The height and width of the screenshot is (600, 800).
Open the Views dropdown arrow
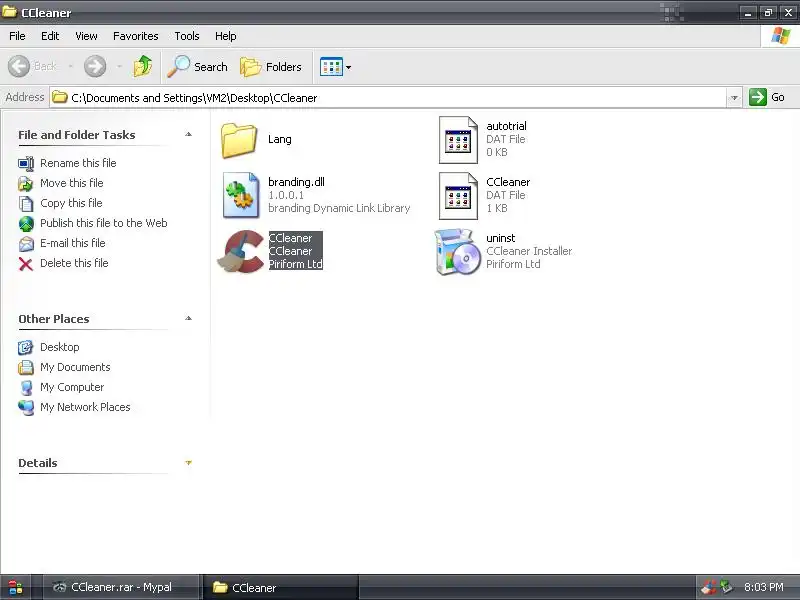pos(348,67)
